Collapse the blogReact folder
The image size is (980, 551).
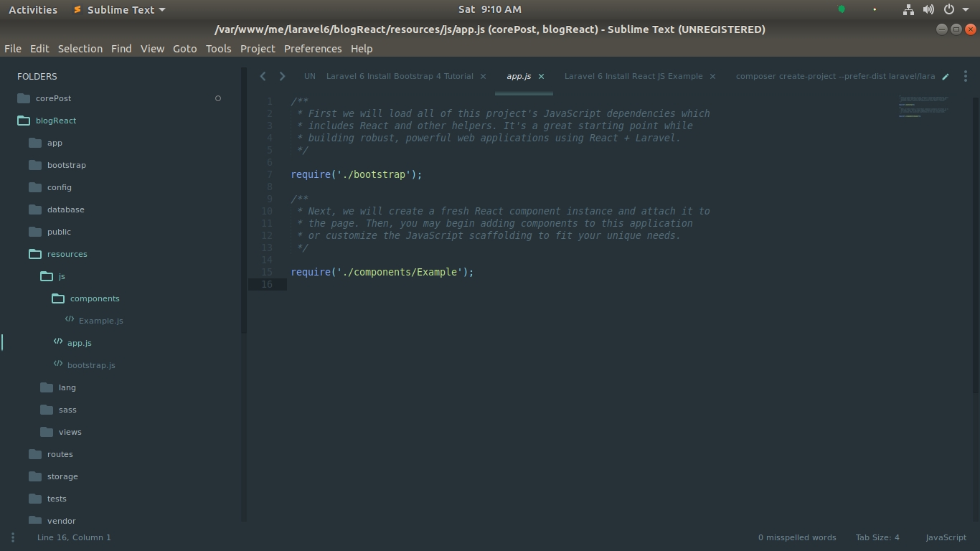click(x=24, y=121)
